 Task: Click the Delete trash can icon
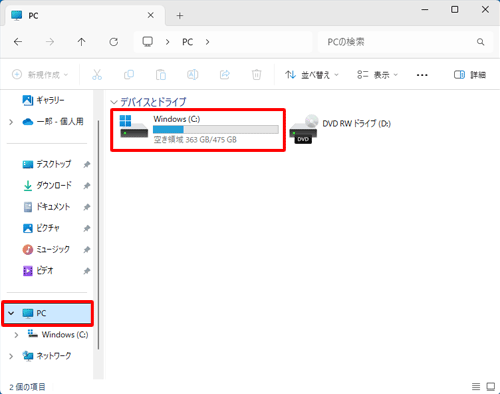click(256, 75)
